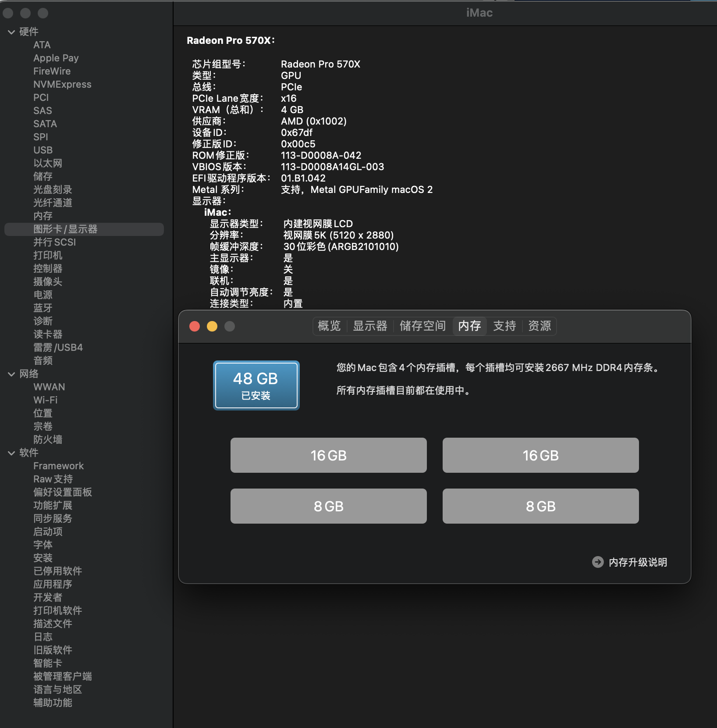Open 雷雳/USB4 in the sidebar

[58, 347]
